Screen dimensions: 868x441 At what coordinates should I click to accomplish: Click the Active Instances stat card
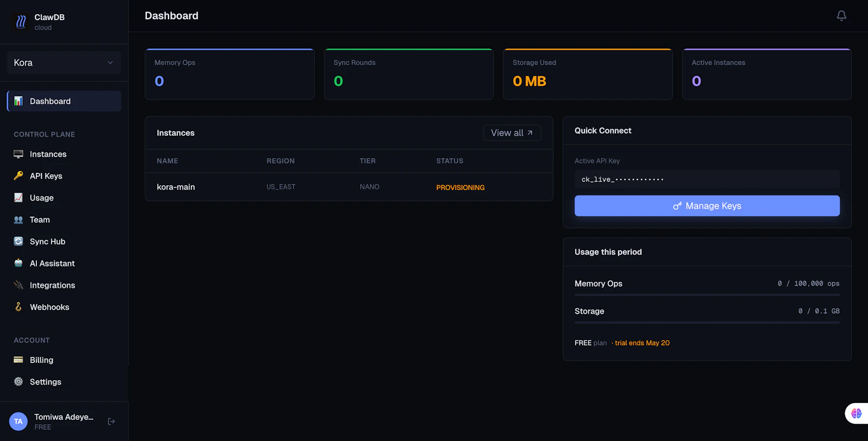click(x=767, y=74)
